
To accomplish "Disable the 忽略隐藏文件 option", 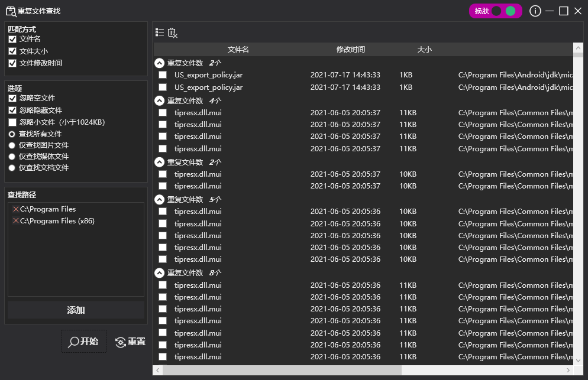I will point(13,110).
